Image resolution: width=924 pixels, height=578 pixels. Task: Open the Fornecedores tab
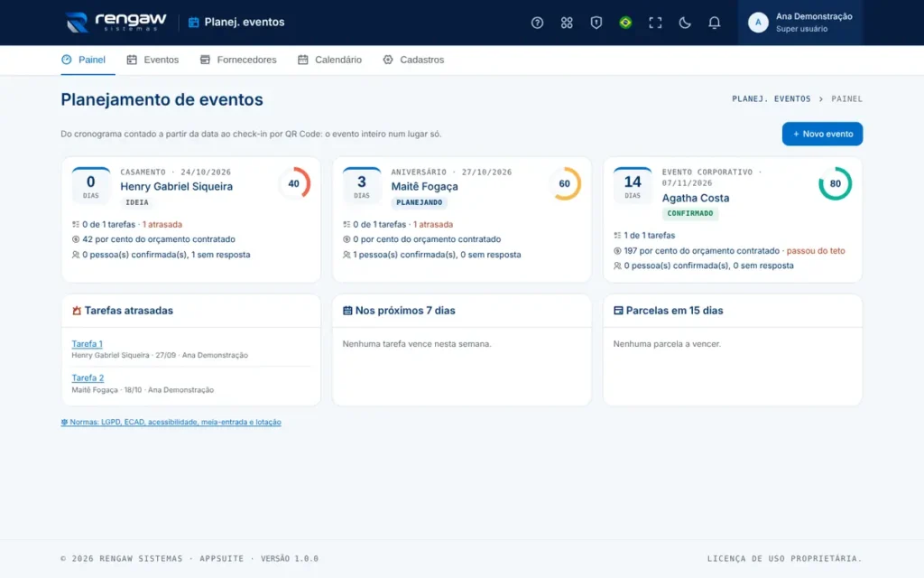point(238,60)
